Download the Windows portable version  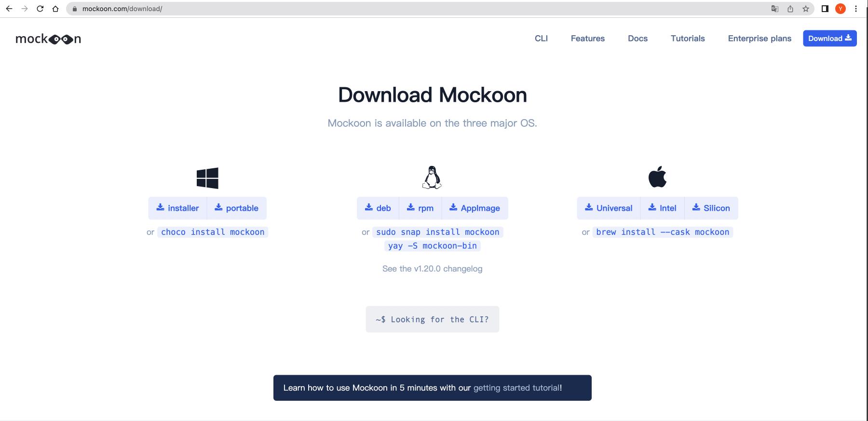(x=237, y=208)
